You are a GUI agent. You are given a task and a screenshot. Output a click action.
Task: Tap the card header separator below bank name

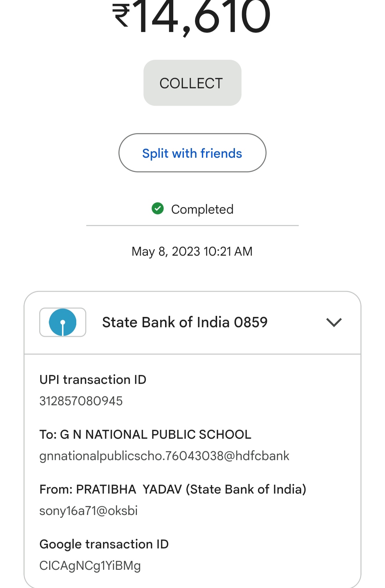pos(192,354)
